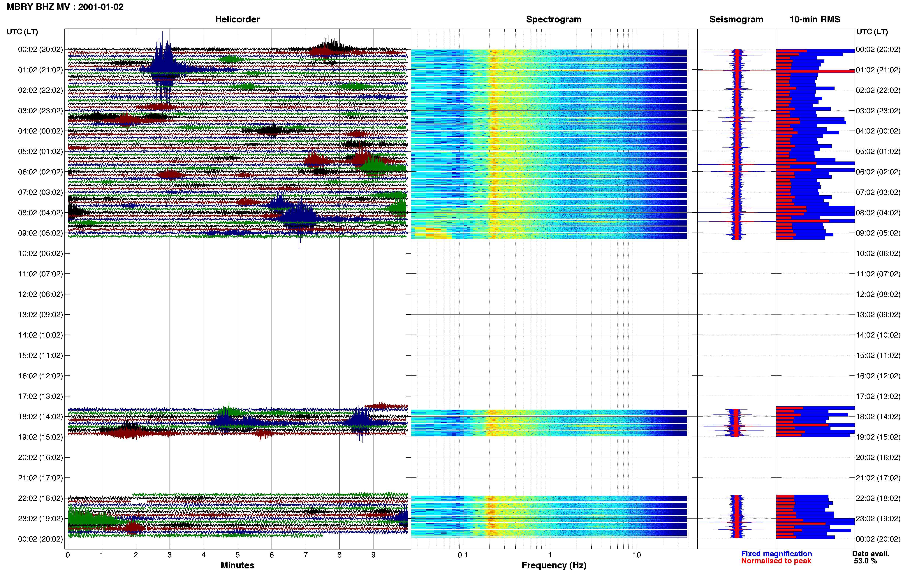
Task: Click the left '19:02 (15:02)' time label
Action: tap(41, 437)
